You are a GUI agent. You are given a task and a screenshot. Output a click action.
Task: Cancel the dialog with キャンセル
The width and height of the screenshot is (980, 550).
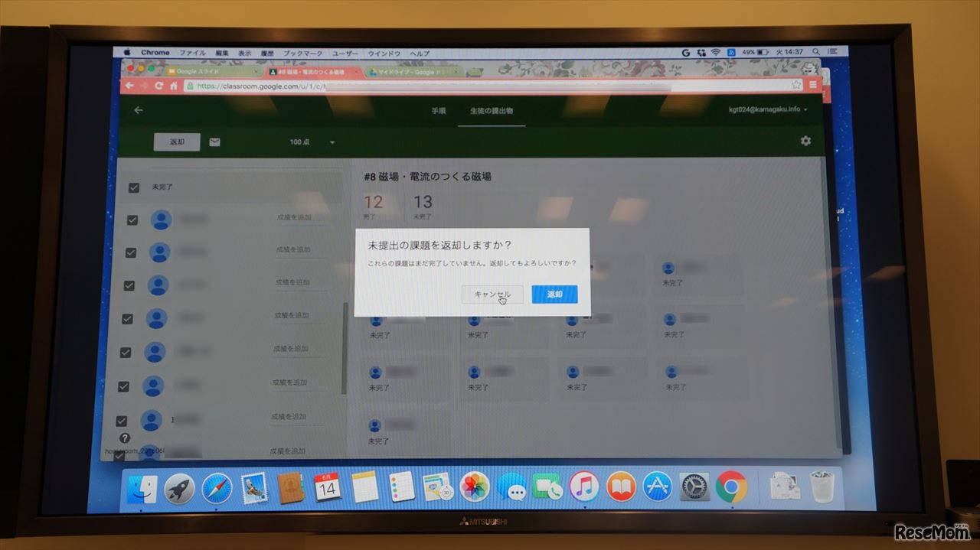(492, 295)
